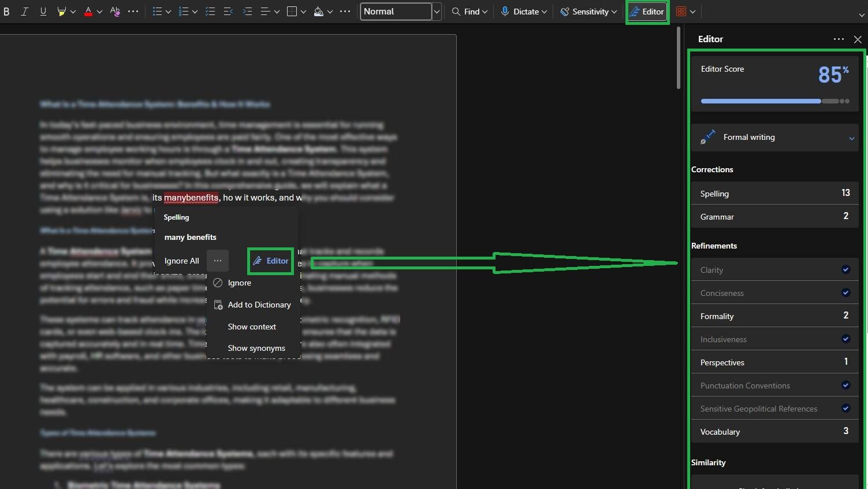Viewport: 868px width, 489px height.
Task: Toggle italic formatting
Action: coord(25,12)
